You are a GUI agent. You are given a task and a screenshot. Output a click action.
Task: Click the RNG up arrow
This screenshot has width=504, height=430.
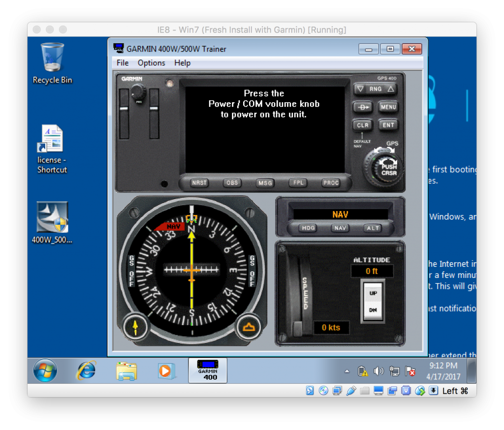390,89
